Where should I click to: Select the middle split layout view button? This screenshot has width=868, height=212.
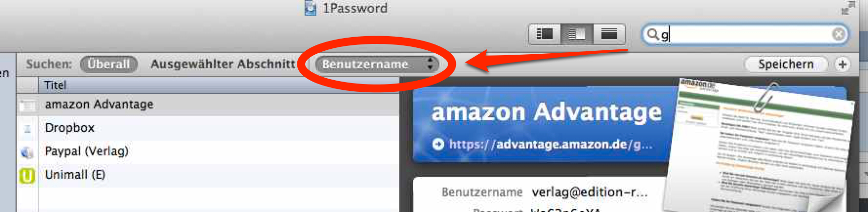coord(577,34)
